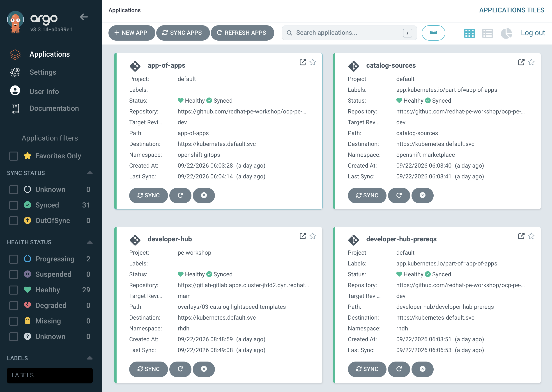Open the Documentation sidebar item
Screen dimensions: 552x392
pyautogui.click(x=54, y=108)
